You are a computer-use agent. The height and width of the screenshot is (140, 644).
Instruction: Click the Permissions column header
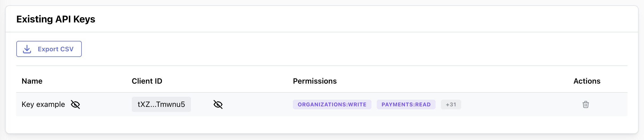point(315,81)
